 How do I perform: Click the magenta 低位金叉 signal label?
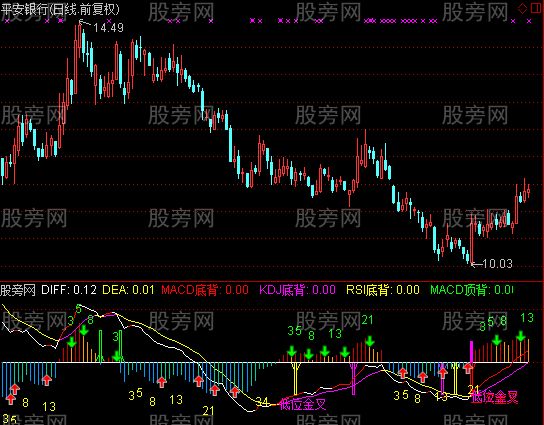click(303, 404)
